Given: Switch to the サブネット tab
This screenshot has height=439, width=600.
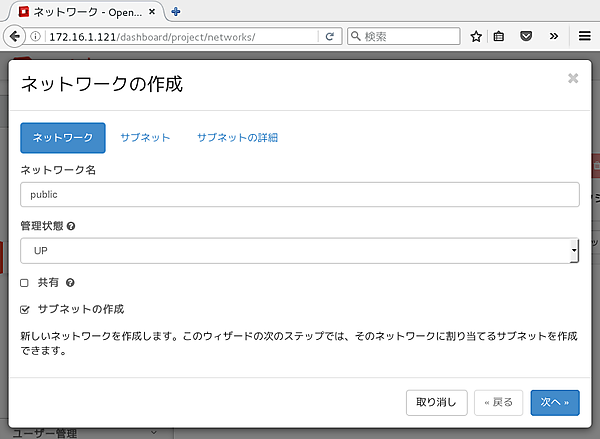Looking at the screenshot, I should point(145,138).
